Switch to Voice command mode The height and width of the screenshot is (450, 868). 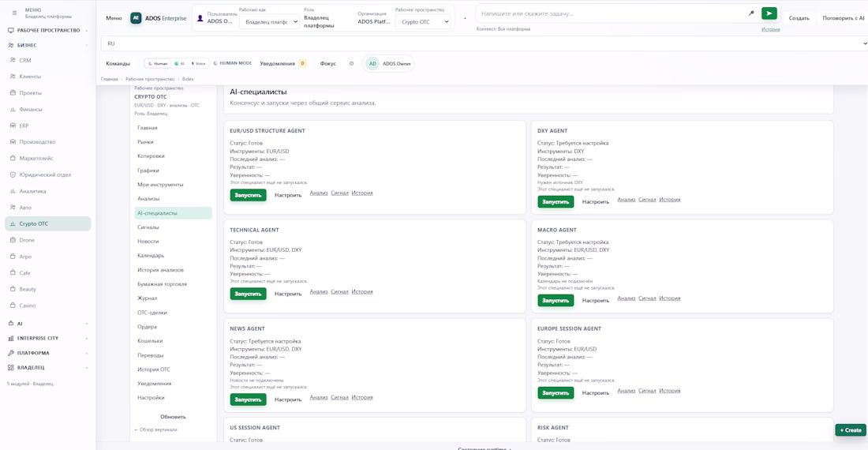tap(198, 64)
